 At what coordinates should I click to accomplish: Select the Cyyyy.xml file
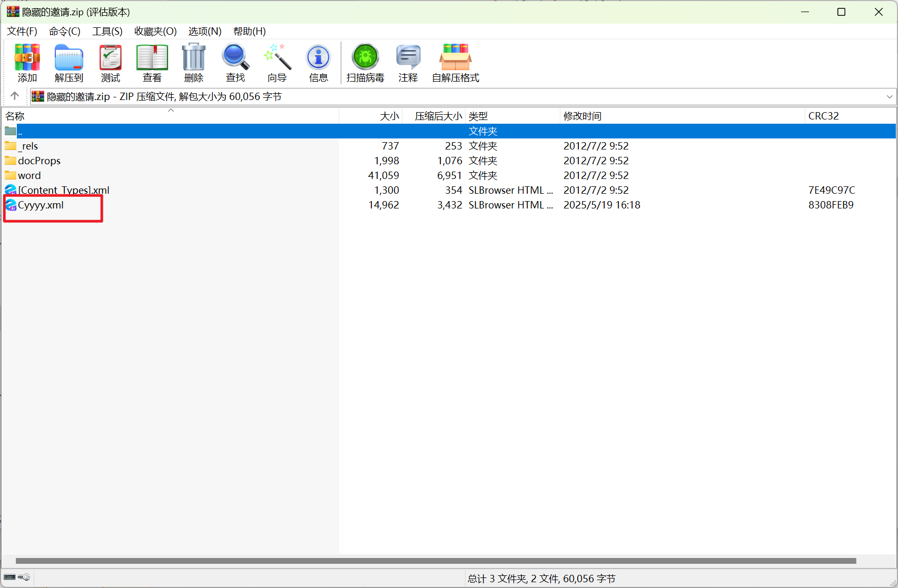[41, 205]
